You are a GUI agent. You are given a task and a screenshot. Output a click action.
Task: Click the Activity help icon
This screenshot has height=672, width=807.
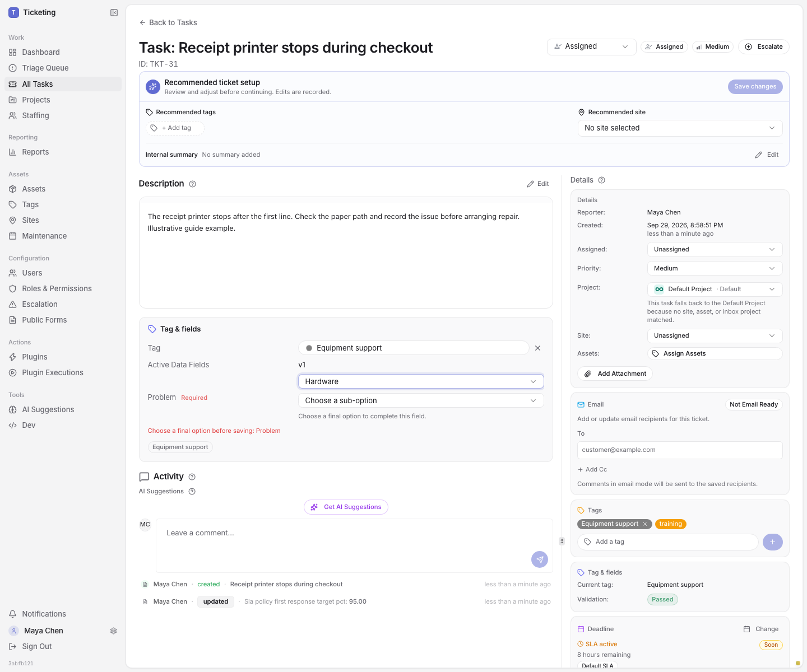click(x=192, y=477)
